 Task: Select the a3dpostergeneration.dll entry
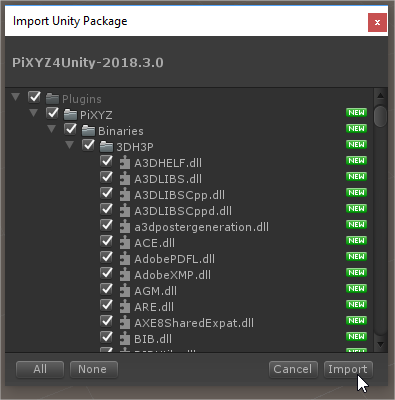tap(201, 227)
